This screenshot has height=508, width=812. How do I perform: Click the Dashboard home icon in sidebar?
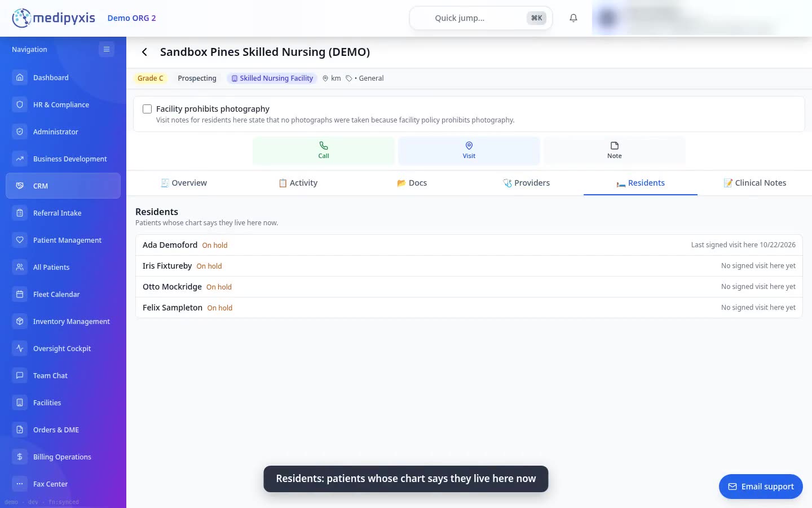tap(20, 77)
